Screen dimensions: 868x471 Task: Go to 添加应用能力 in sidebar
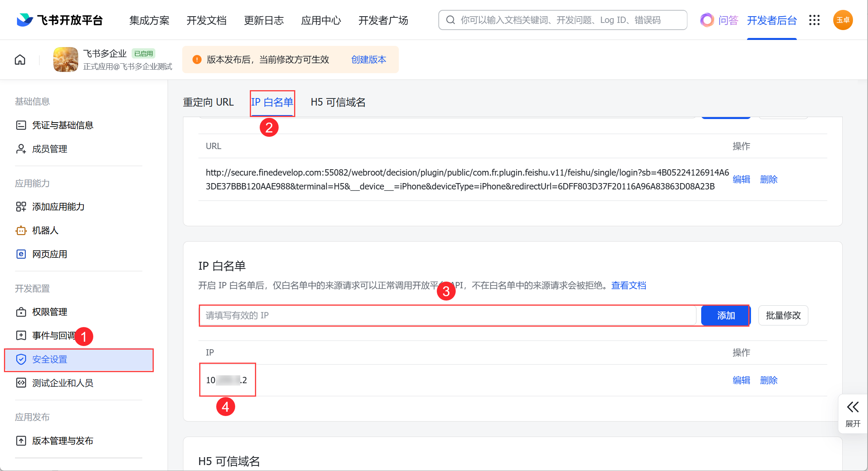coord(58,207)
